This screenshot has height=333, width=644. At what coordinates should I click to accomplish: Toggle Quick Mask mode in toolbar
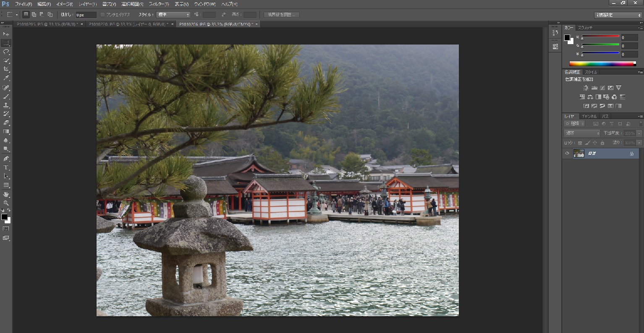(x=6, y=229)
